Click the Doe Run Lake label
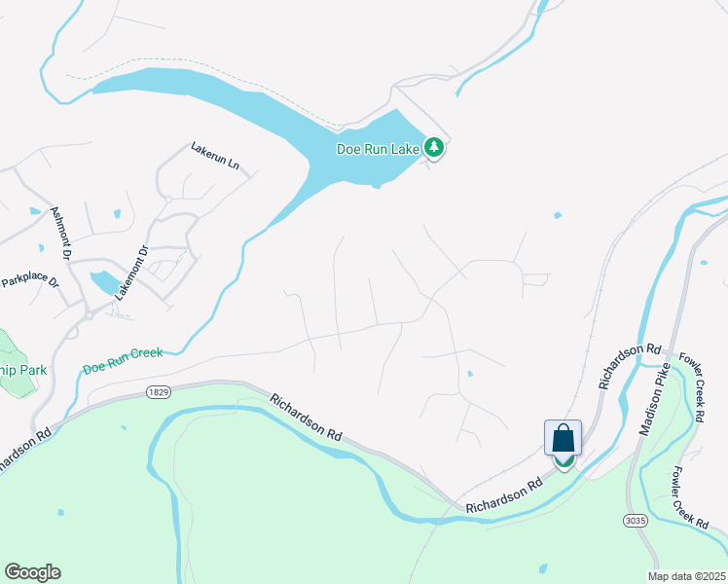Screen dimensions: 728x584 click(x=378, y=149)
